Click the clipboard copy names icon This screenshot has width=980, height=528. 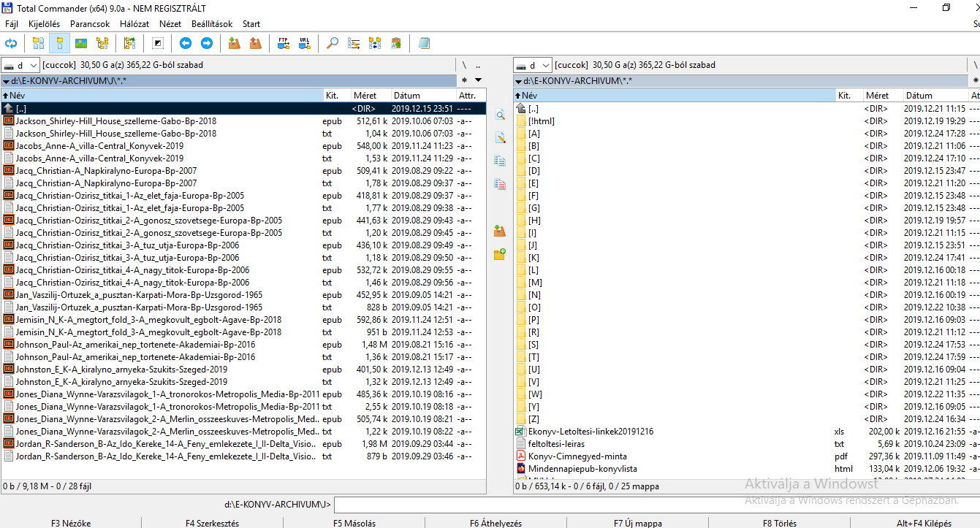[396, 43]
